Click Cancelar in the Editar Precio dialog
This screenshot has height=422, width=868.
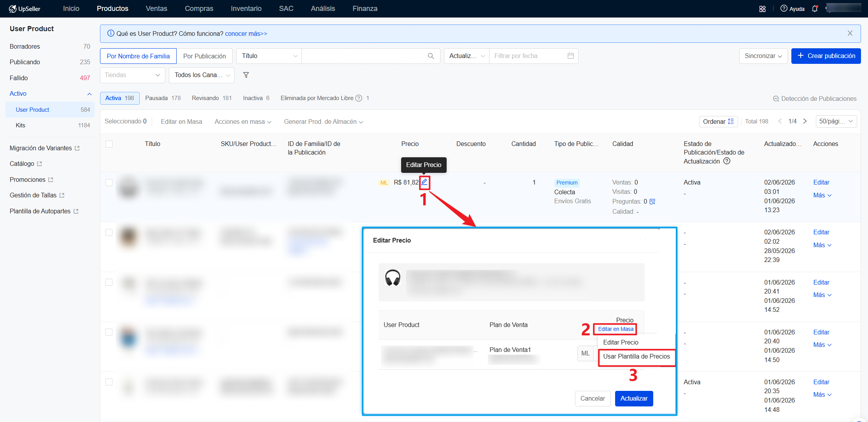(593, 399)
